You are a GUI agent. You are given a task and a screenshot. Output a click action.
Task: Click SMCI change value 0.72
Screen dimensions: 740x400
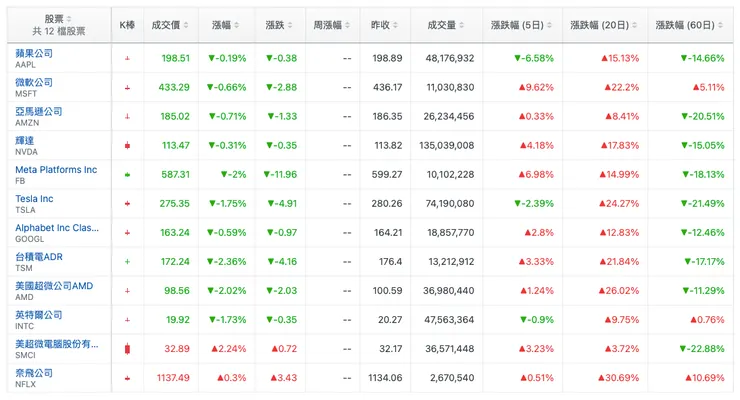(284, 349)
